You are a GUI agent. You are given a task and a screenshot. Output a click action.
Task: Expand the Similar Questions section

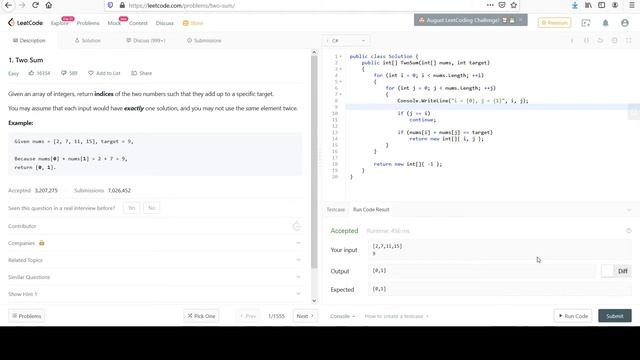(x=154, y=277)
